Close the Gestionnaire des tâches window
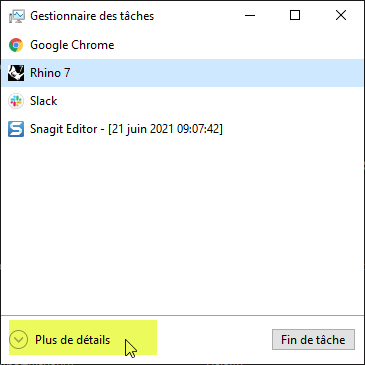Image resolution: width=365 pixels, height=365 pixels. point(341,15)
